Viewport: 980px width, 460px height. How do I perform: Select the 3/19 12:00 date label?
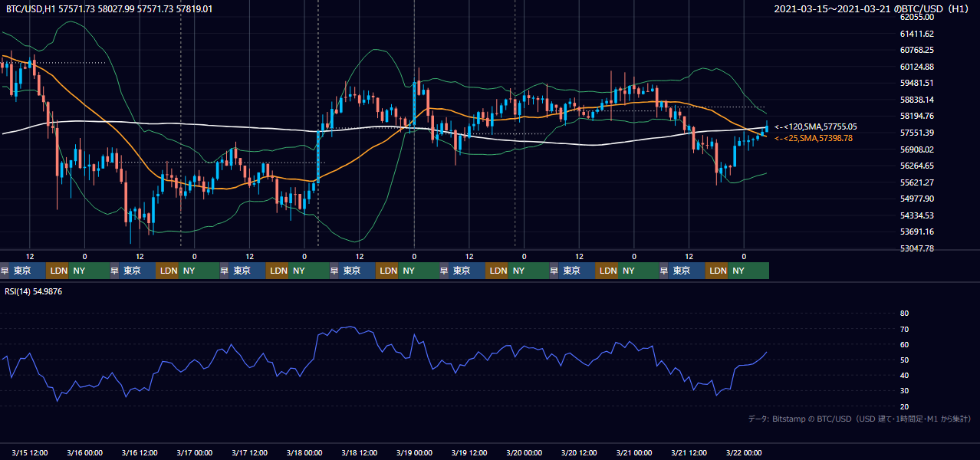pyautogui.click(x=469, y=452)
